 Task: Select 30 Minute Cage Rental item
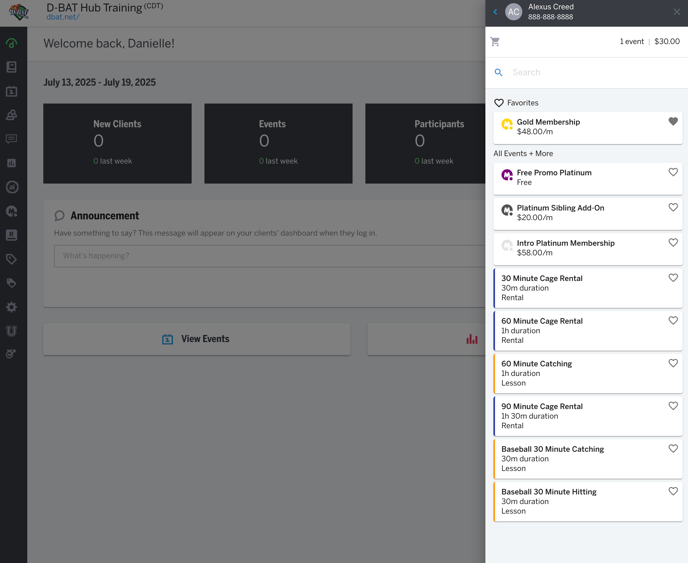[x=588, y=288]
